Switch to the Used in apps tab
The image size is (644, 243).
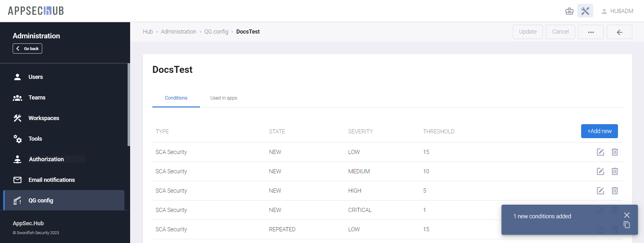(x=223, y=98)
